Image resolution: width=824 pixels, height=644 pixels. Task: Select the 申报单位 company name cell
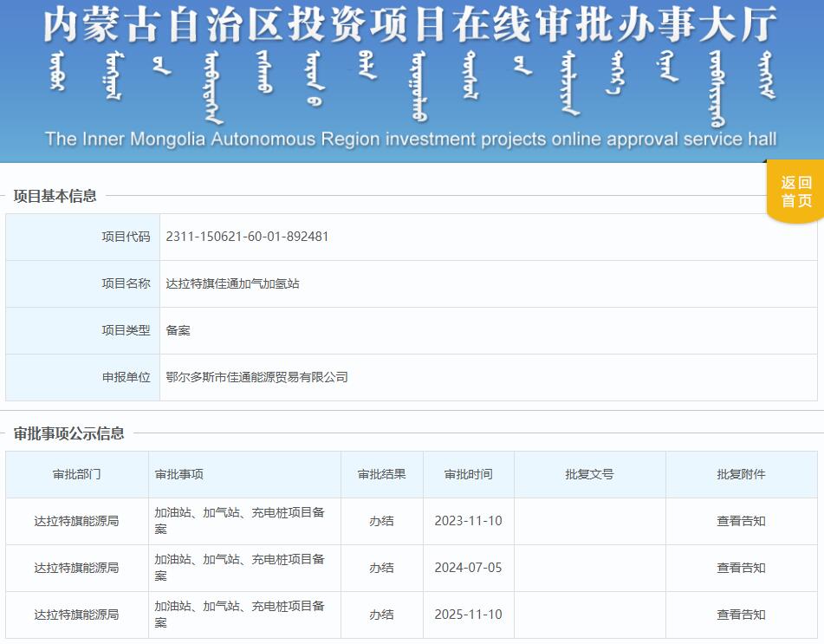click(x=256, y=377)
